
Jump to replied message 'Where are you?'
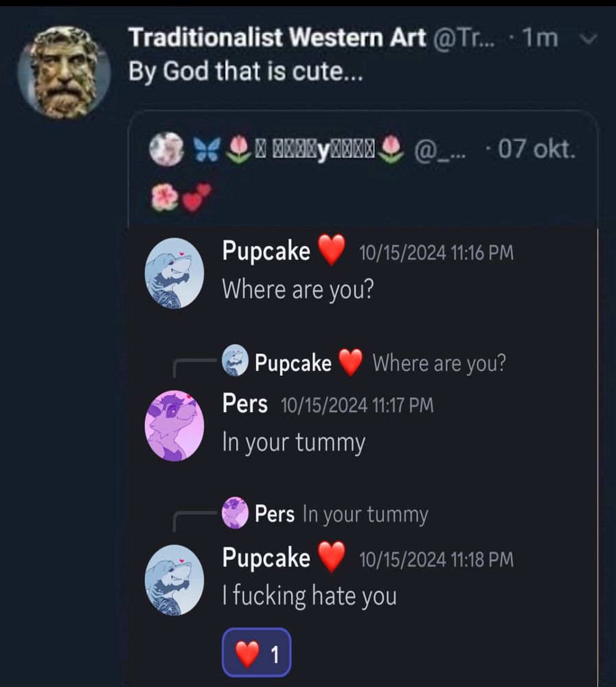tap(439, 363)
